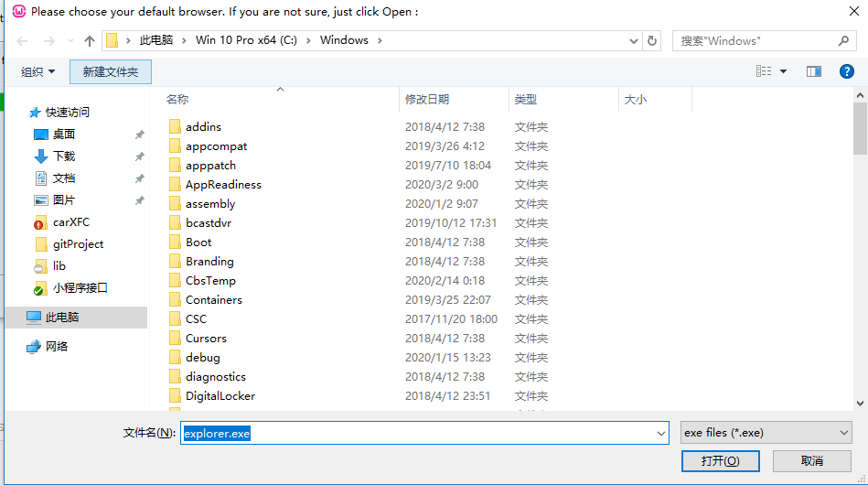Screen dimensions: 868x485
Task: Click the vertical scrollbar thumb
Action: click(x=860, y=128)
